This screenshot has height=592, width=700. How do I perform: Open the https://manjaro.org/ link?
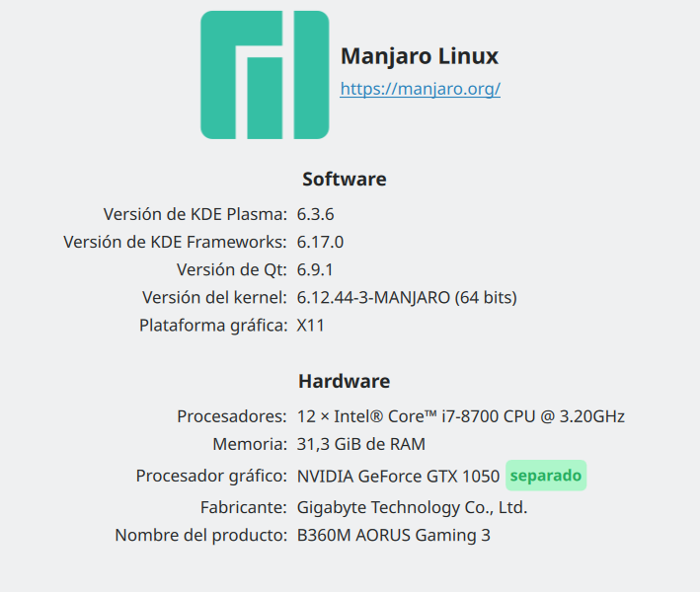pyautogui.click(x=420, y=89)
